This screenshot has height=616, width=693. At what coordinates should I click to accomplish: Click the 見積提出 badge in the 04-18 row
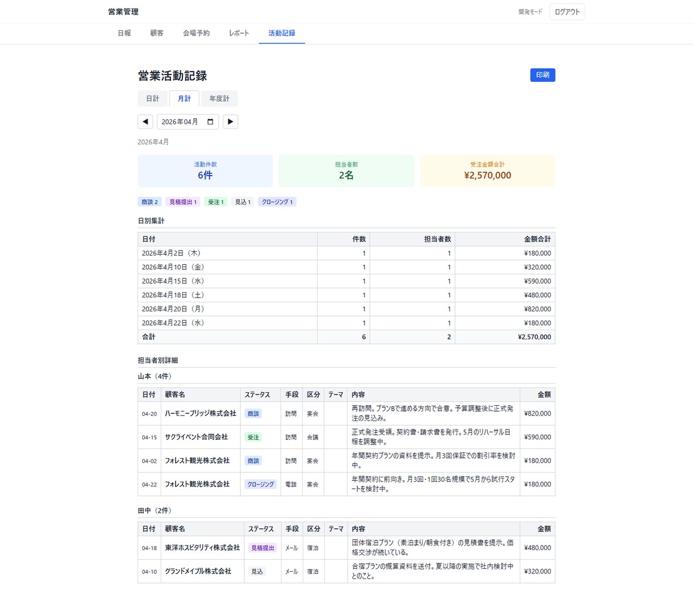pyautogui.click(x=262, y=548)
